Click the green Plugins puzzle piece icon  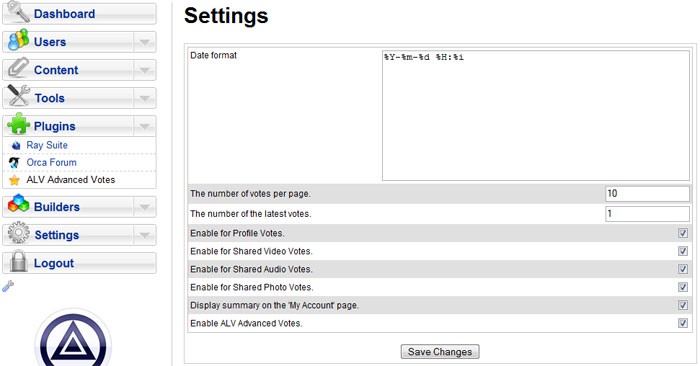point(18,124)
